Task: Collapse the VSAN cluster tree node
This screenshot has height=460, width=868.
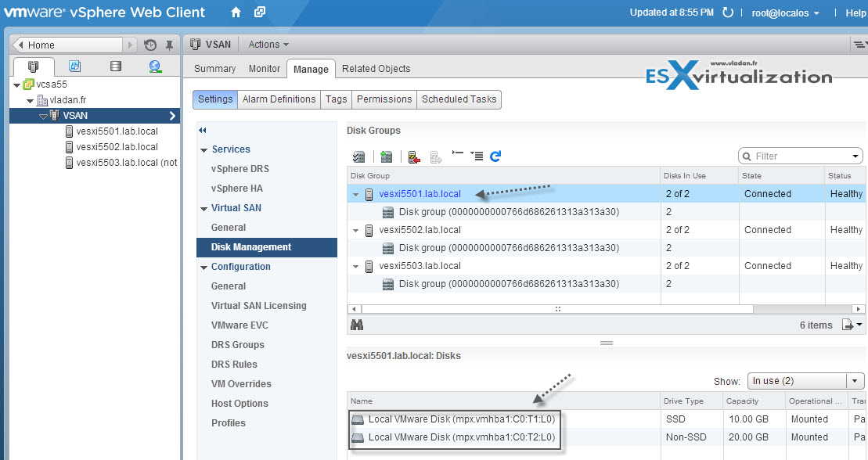Action: 42,117
